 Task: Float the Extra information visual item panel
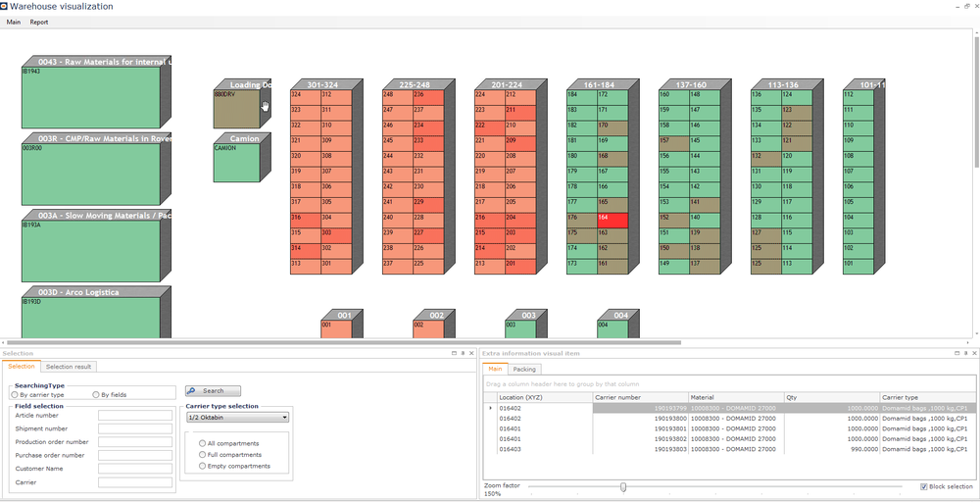[x=956, y=353]
